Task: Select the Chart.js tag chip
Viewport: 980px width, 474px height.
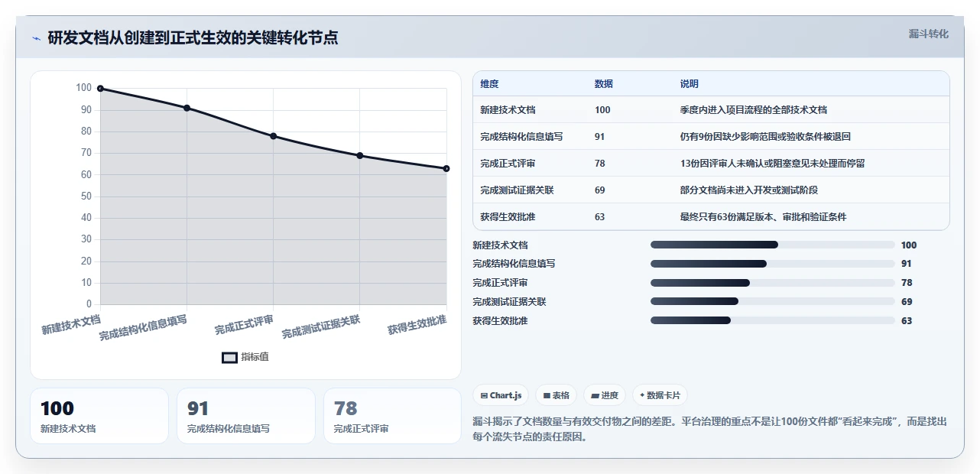Action: [x=501, y=395]
